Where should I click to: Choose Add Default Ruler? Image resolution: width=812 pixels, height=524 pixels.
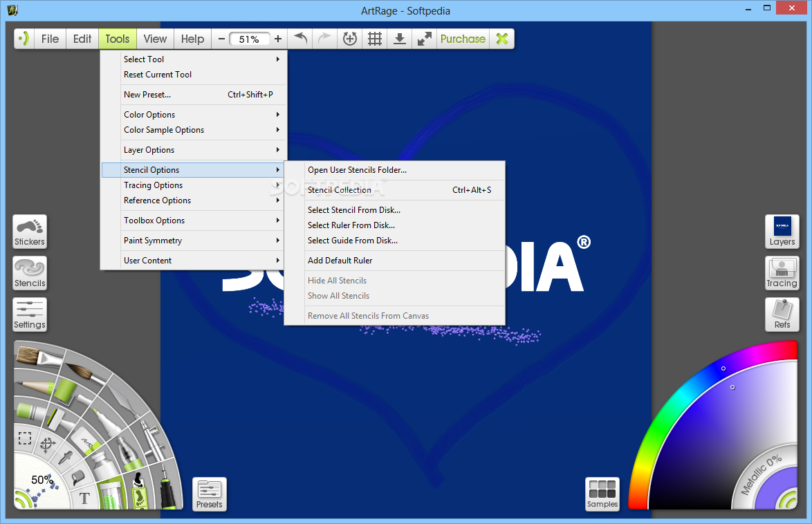click(395, 261)
